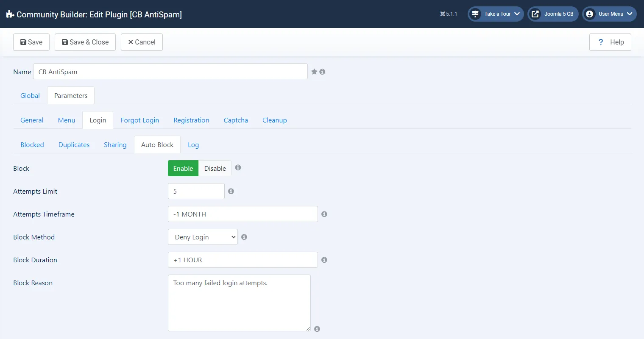644x339 pixels.
Task: Click the question mark Help icon
Action: click(x=600, y=42)
